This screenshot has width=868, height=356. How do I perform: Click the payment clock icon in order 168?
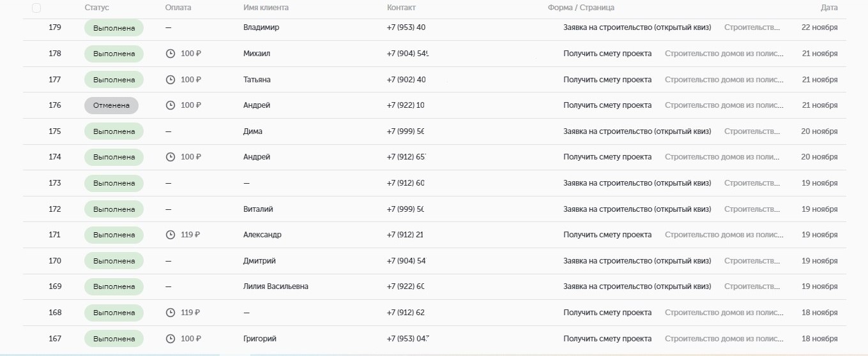pyautogui.click(x=171, y=313)
